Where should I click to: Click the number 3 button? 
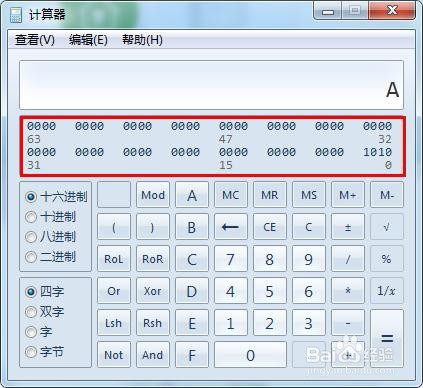coord(309,323)
